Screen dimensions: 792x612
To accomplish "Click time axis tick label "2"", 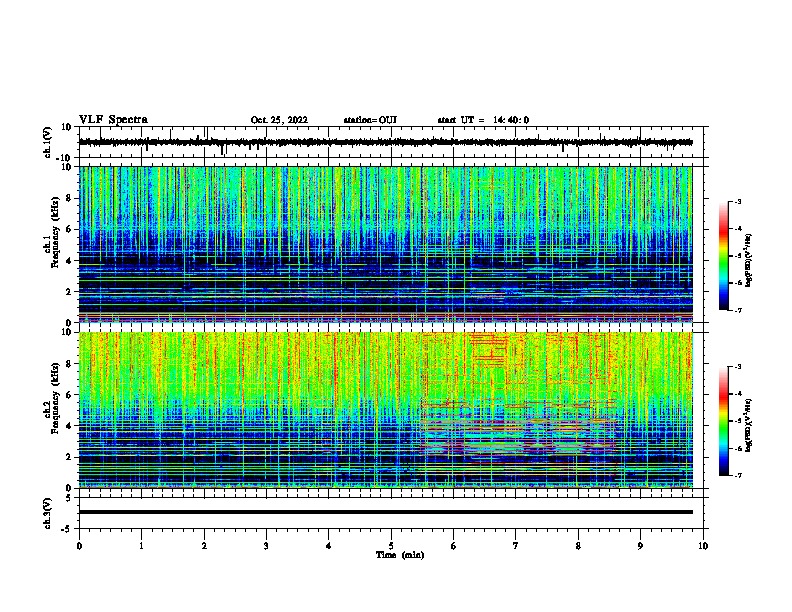I will click(x=204, y=546).
